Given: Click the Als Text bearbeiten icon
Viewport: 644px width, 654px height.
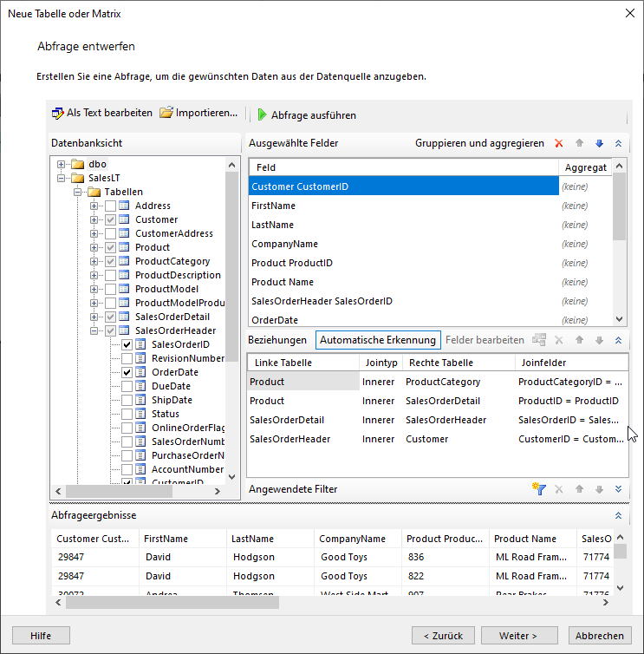Looking at the screenshot, I should [x=58, y=114].
